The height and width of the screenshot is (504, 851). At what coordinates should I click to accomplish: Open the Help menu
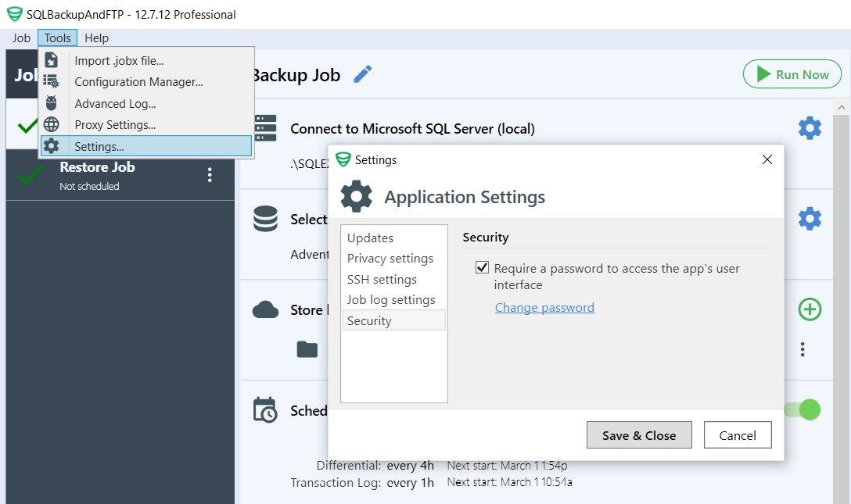click(x=97, y=38)
